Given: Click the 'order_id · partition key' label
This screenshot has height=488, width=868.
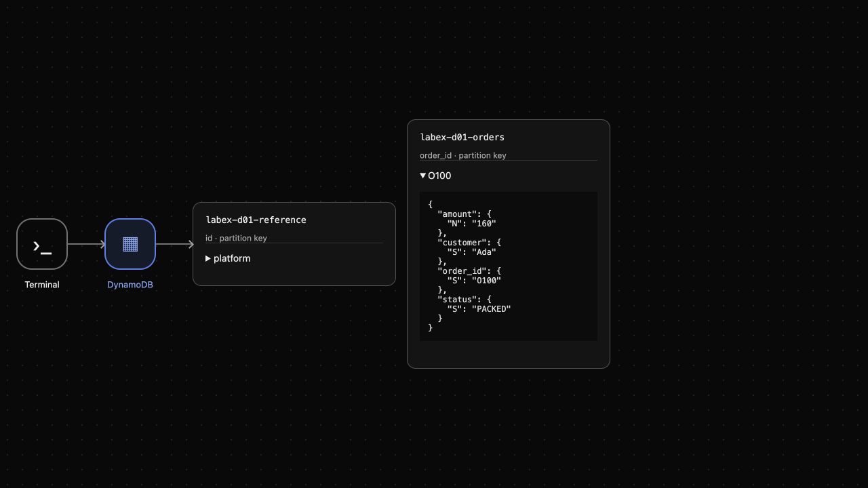Looking at the screenshot, I should pyautogui.click(x=462, y=155).
